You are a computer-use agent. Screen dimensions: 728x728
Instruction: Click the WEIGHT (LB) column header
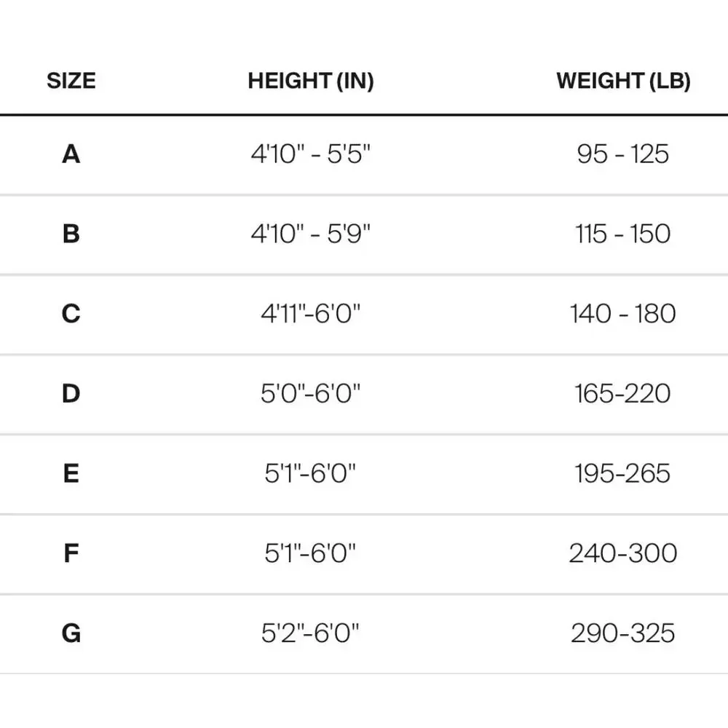click(624, 81)
